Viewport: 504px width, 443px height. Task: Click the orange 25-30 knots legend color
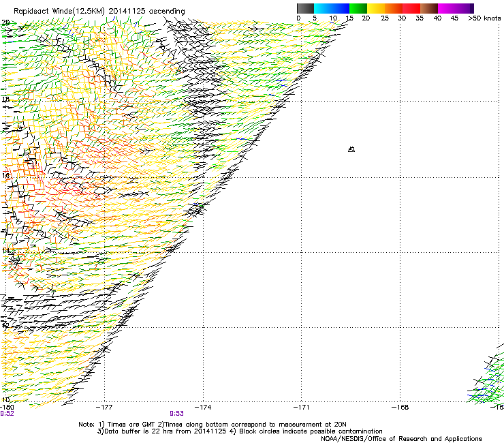click(394, 8)
